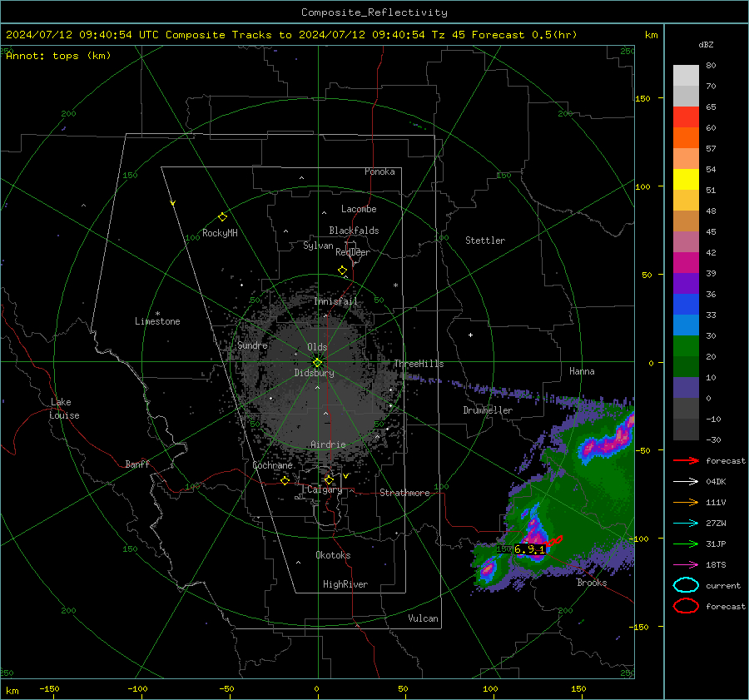The width and height of the screenshot is (749, 700).
Task: Click the cyan current ellipse legend icon
Action: click(686, 585)
